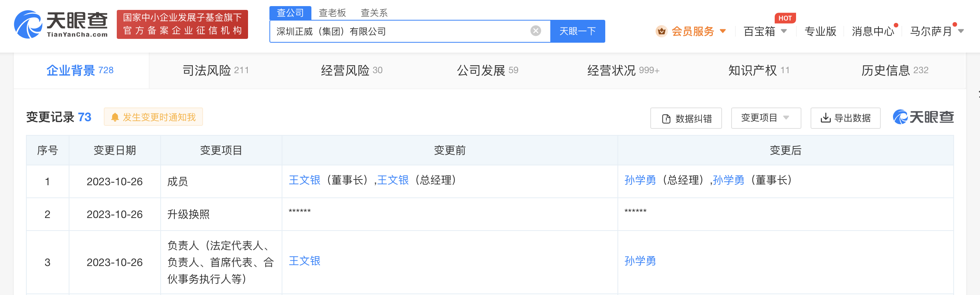Click the crown icon beside 会员服务
This screenshot has height=295, width=980.
click(661, 31)
